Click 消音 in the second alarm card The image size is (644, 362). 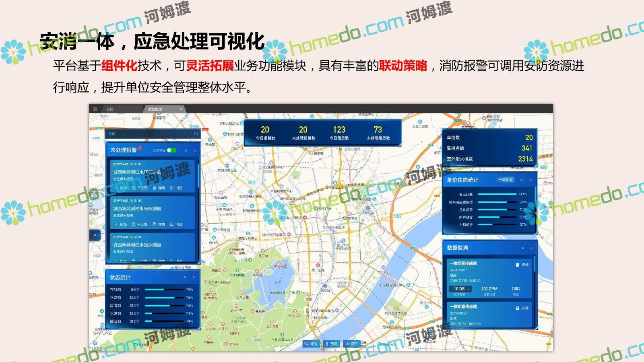pos(176,224)
